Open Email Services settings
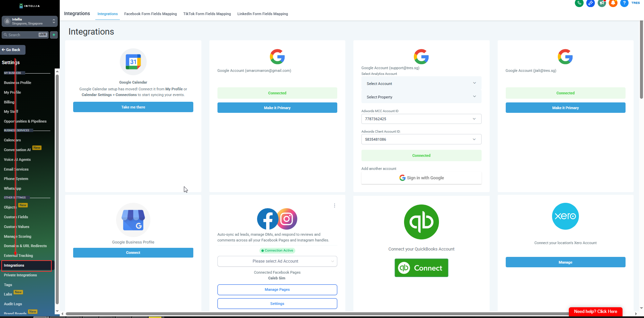The width and height of the screenshot is (644, 318). (x=16, y=169)
